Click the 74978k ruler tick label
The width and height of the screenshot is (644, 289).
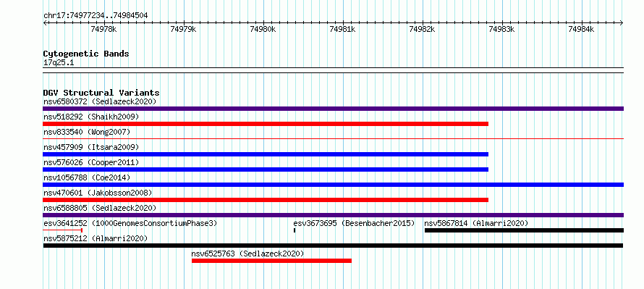click(104, 30)
